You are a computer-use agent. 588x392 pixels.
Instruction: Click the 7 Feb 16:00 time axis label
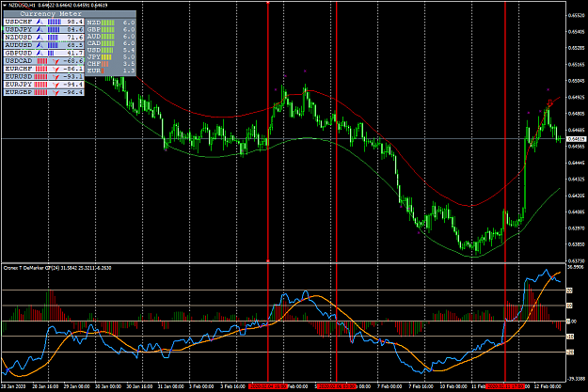pos(421,386)
